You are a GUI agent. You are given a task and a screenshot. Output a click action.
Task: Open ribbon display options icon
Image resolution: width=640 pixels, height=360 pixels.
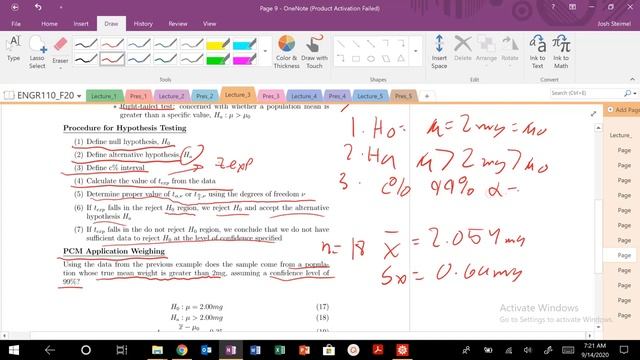(x=573, y=7)
